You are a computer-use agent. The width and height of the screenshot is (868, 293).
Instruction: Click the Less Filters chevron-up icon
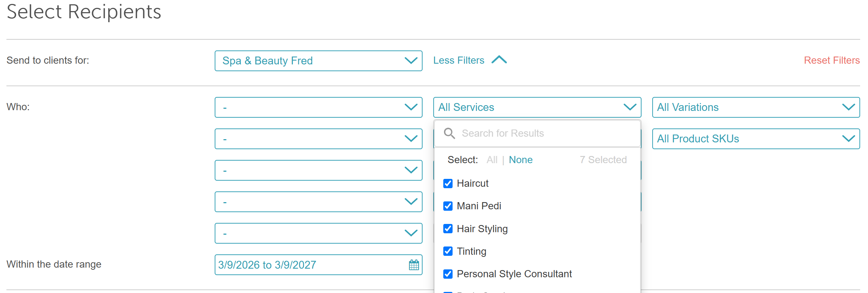pos(499,60)
